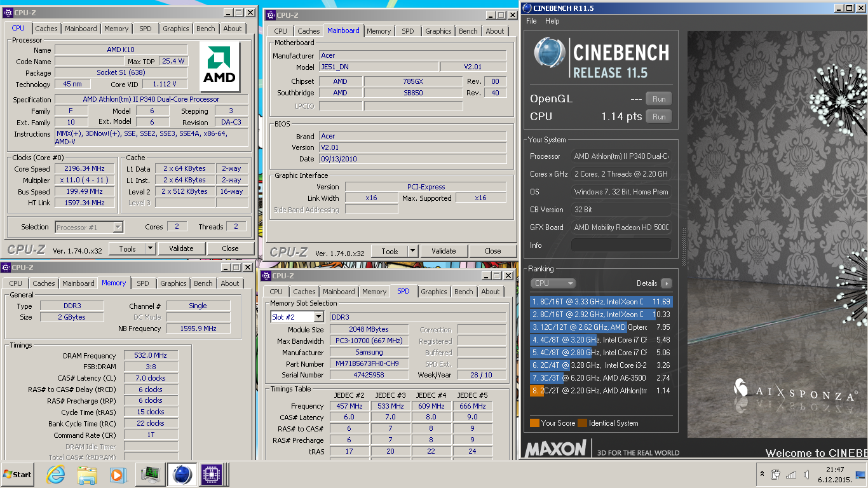Show hidden system tray icons

tap(762, 474)
